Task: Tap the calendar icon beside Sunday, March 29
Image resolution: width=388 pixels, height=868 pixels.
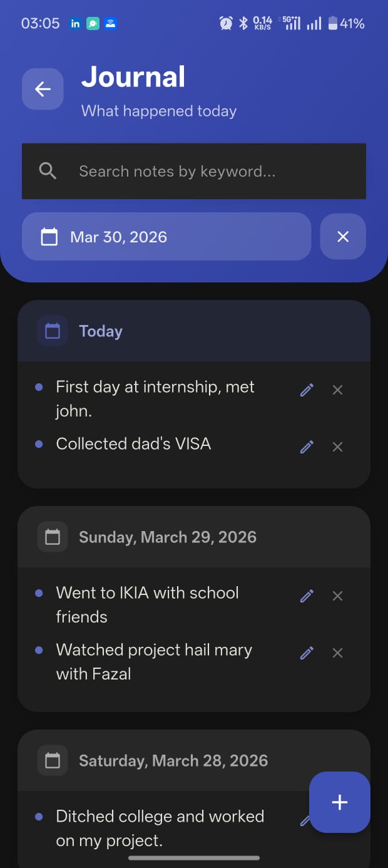Action: pyautogui.click(x=52, y=536)
